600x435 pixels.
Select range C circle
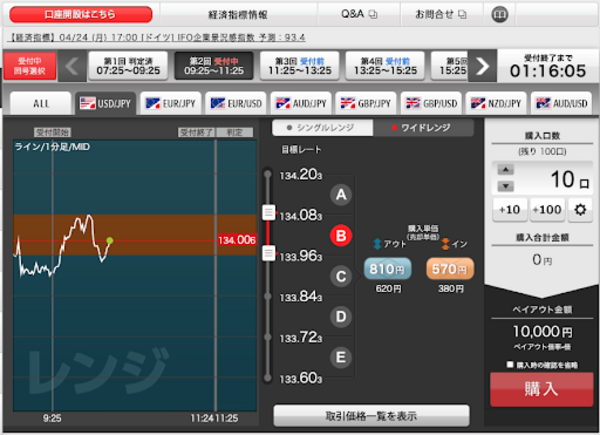[x=341, y=276]
